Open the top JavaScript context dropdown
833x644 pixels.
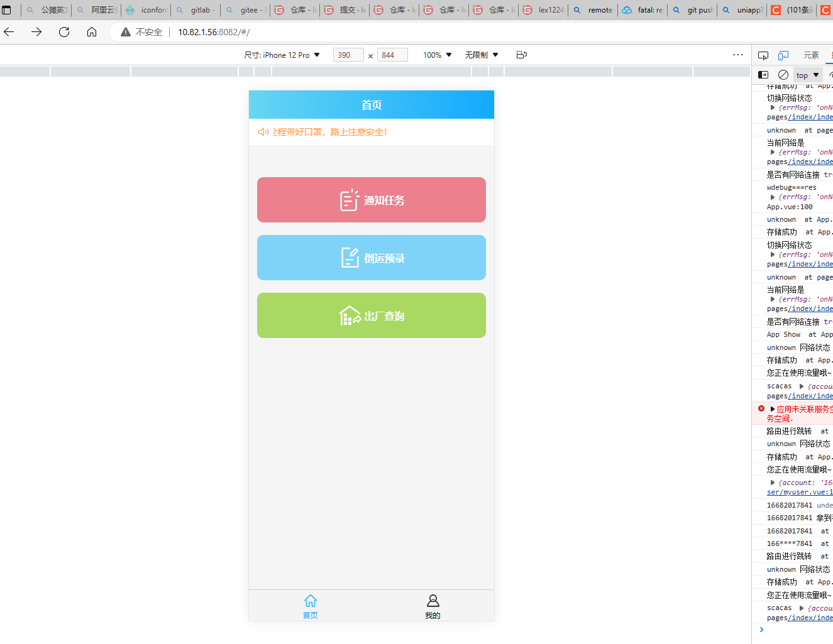[808, 75]
